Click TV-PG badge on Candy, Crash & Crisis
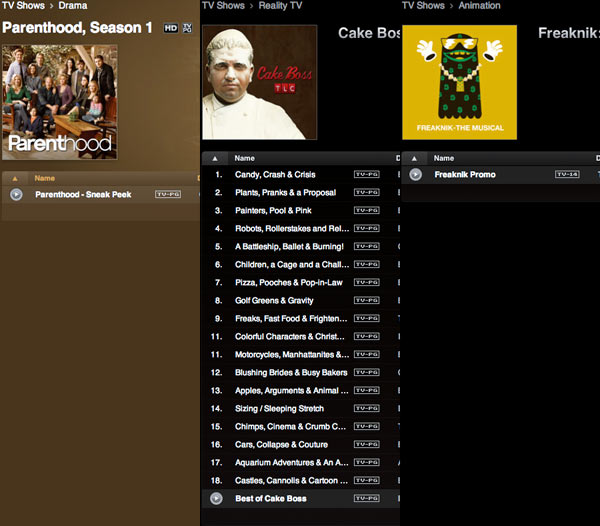 [x=367, y=174]
